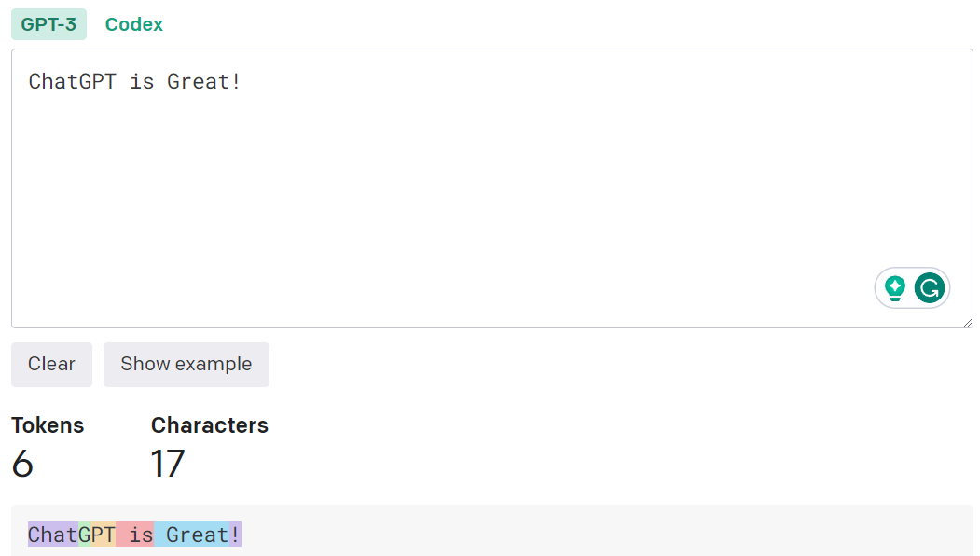
Task: Click the Tokens heading label
Action: (48, 425)
